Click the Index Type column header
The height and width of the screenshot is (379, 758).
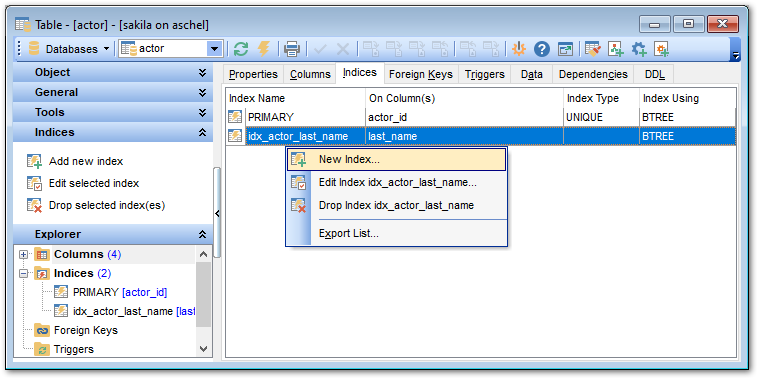point(601,99)
